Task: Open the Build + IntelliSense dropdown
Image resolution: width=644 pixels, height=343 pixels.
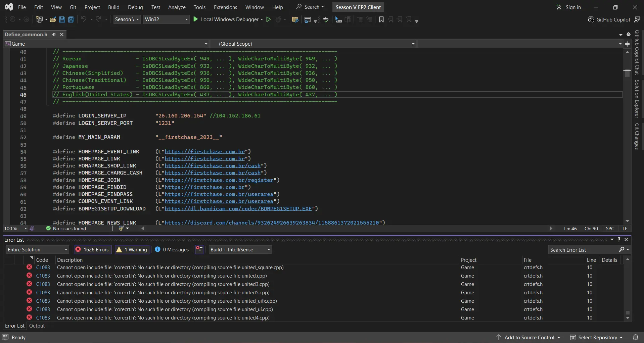Action: point(240,249)
